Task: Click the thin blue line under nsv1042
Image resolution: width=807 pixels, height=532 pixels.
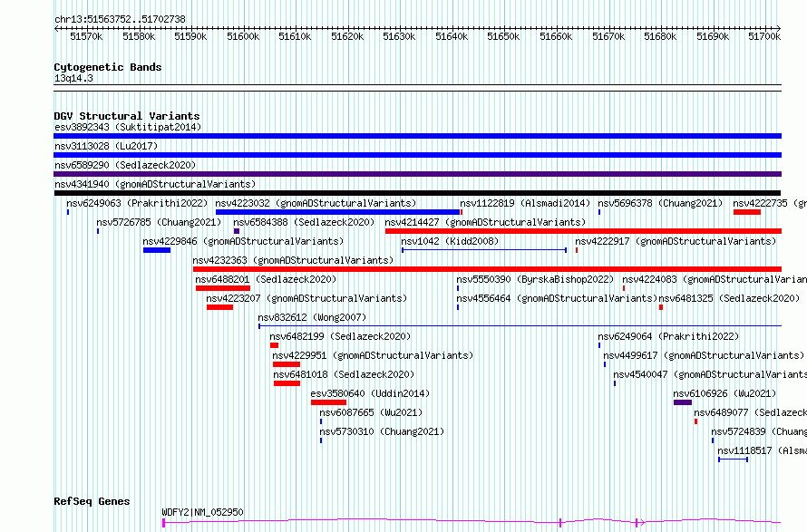Action: click(484, 250)
